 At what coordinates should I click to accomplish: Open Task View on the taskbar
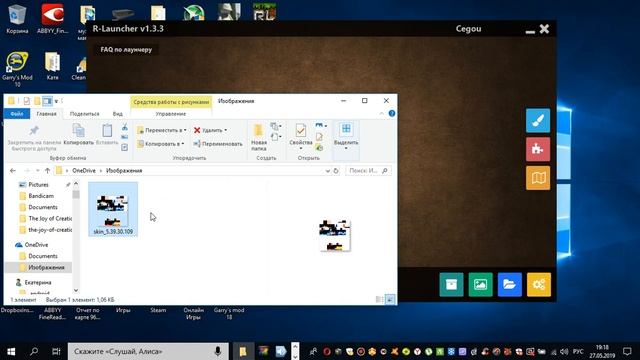point(56,351)
